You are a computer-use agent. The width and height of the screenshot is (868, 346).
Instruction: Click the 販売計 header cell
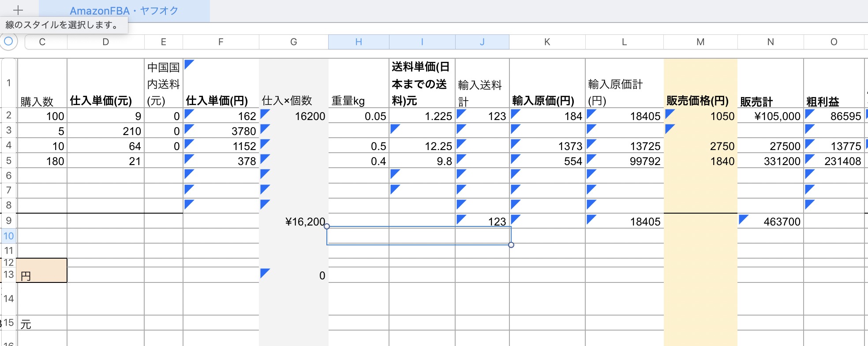tap(771, 83)
